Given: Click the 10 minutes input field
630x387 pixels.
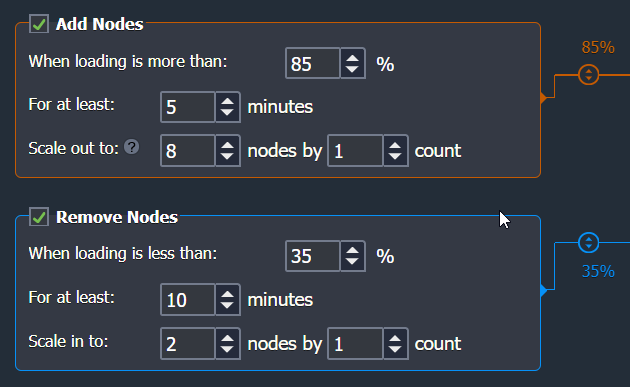Looking at the screenshot, I should tap(188, 299).
